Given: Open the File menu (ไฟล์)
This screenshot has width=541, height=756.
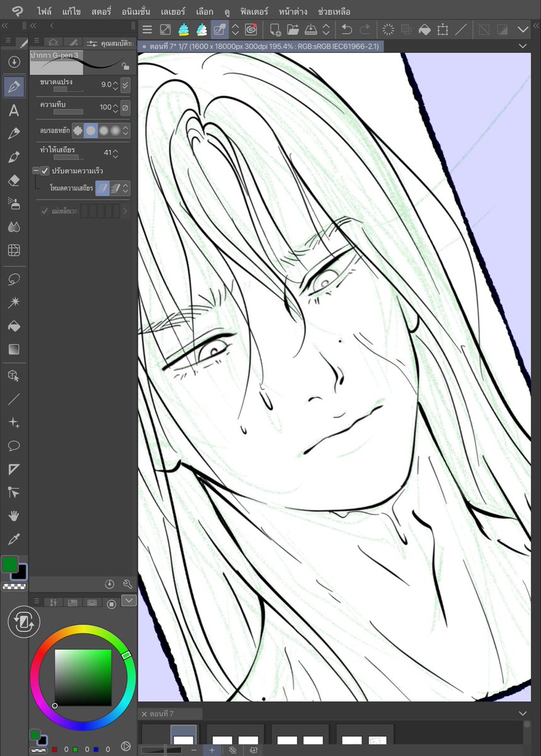Looking at the screenshot, I should coord(44,11).
